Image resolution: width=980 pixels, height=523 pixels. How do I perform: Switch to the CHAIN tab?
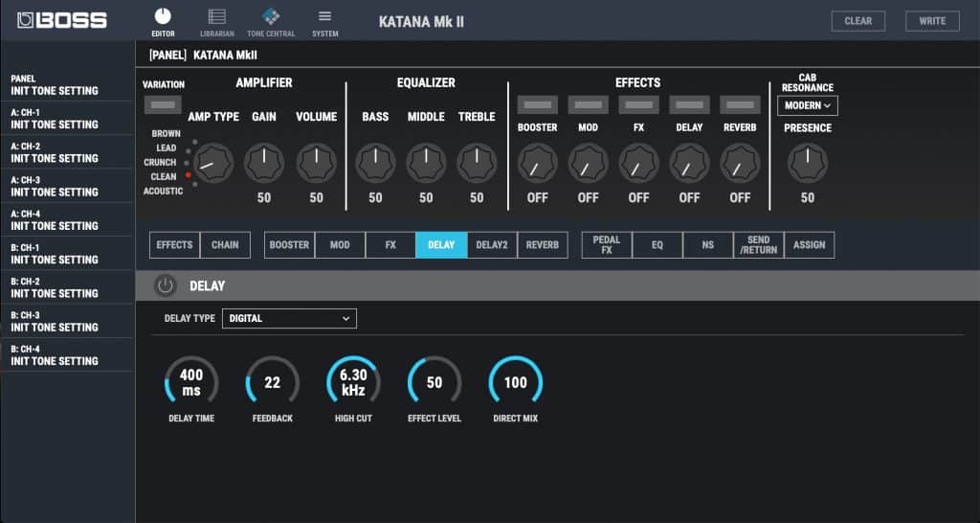[225, 245]
